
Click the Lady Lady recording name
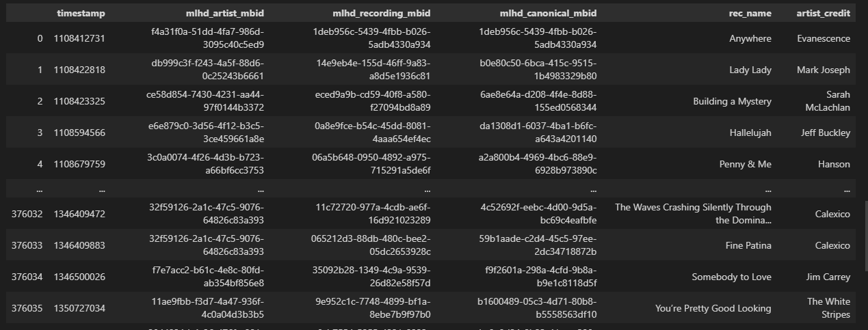click(750, 70)
